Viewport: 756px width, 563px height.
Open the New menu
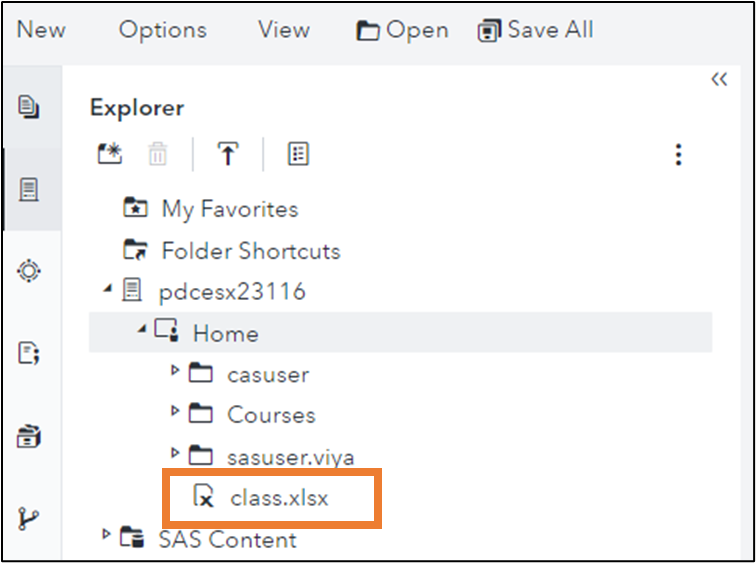(41, 29)
